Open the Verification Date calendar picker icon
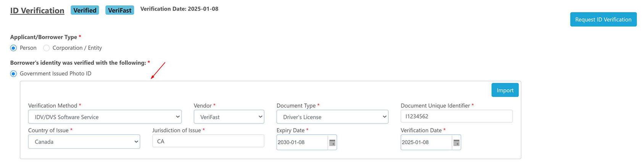This screenshot has width=644, height=165. (x=456, y=143)
